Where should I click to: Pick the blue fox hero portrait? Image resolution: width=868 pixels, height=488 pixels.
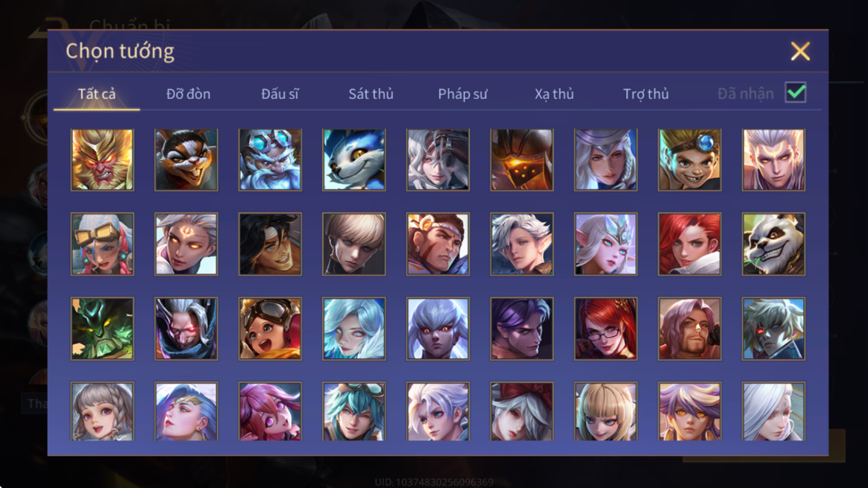coord(353,160)
